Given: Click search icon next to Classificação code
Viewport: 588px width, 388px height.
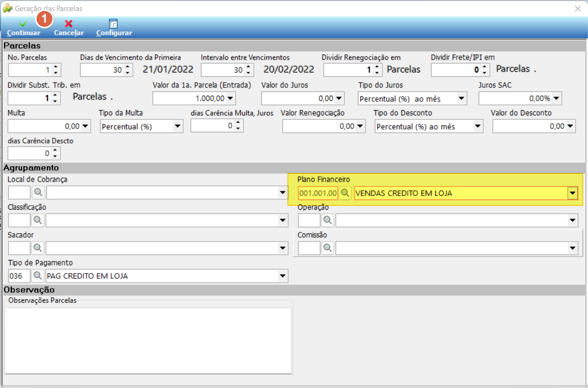Looking at the screenshot, I should coord(38,220).
